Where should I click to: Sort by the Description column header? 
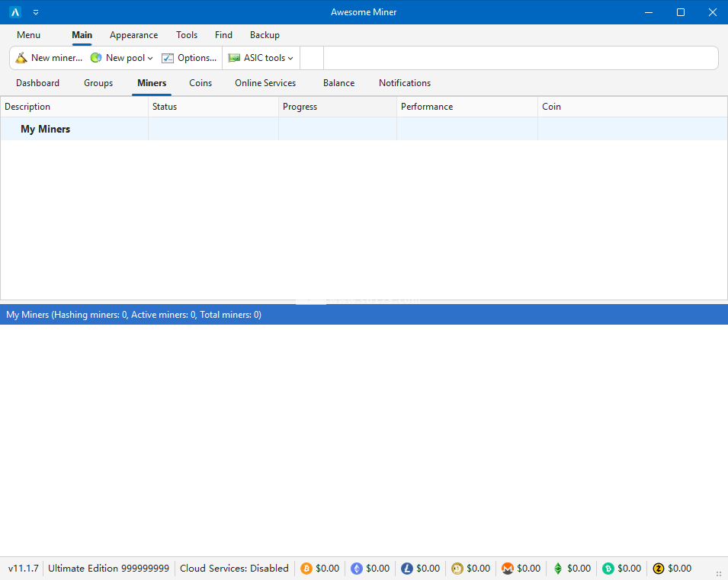(x=74, y=107)
